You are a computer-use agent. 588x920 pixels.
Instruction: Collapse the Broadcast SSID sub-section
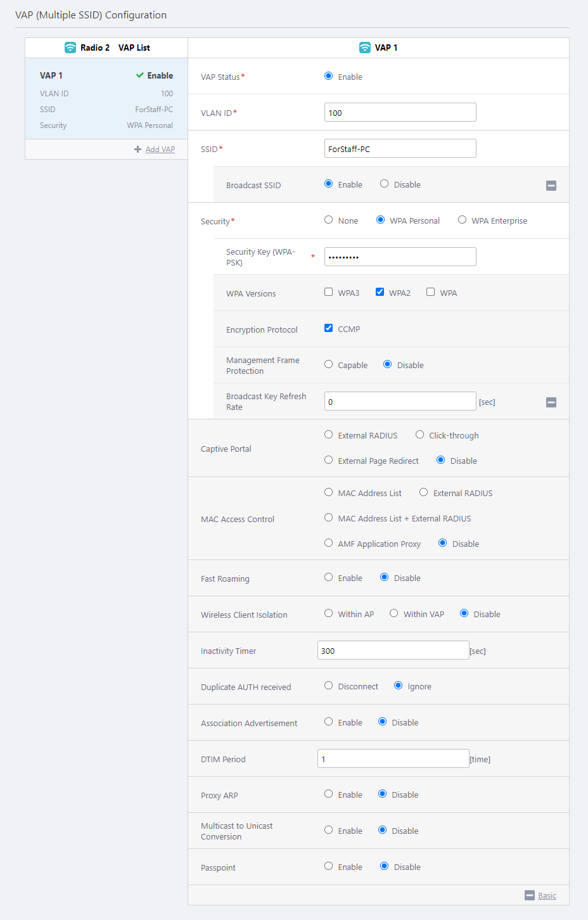[551, 186]
